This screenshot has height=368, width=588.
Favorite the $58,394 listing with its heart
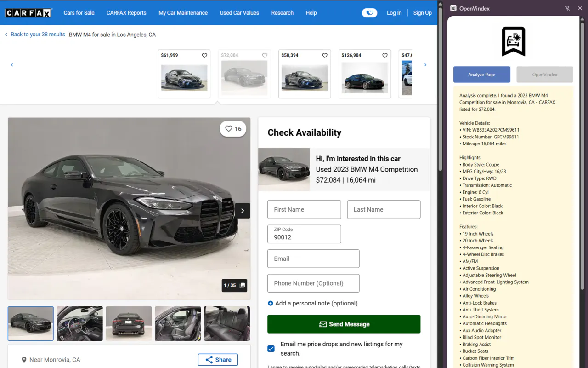pyautogui.click(x=325, y=55)
